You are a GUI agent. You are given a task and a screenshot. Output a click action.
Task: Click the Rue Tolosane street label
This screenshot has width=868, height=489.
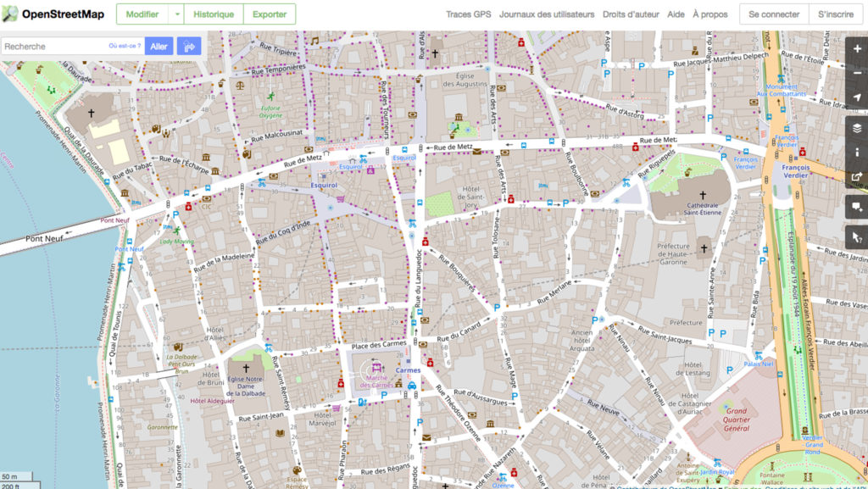tap(496, 238)
